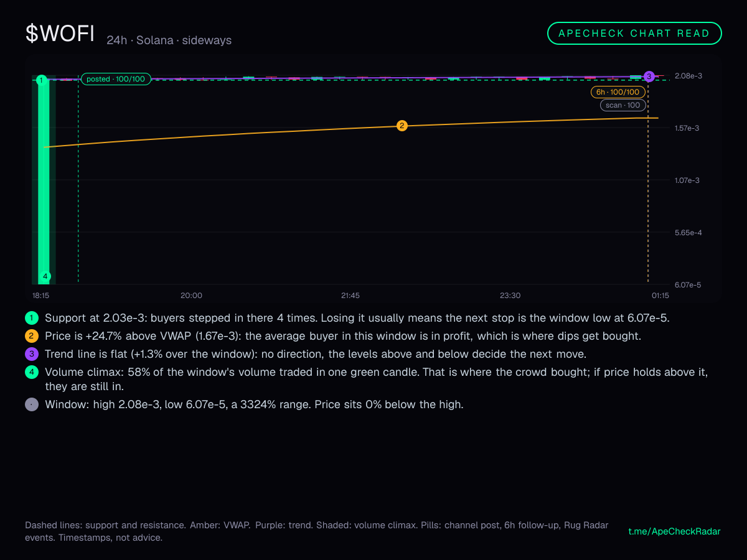The height and width of the screenshot is (560, 747).
Task: Open the ApeCheck Chart Read button
Action: pos(634,34)
